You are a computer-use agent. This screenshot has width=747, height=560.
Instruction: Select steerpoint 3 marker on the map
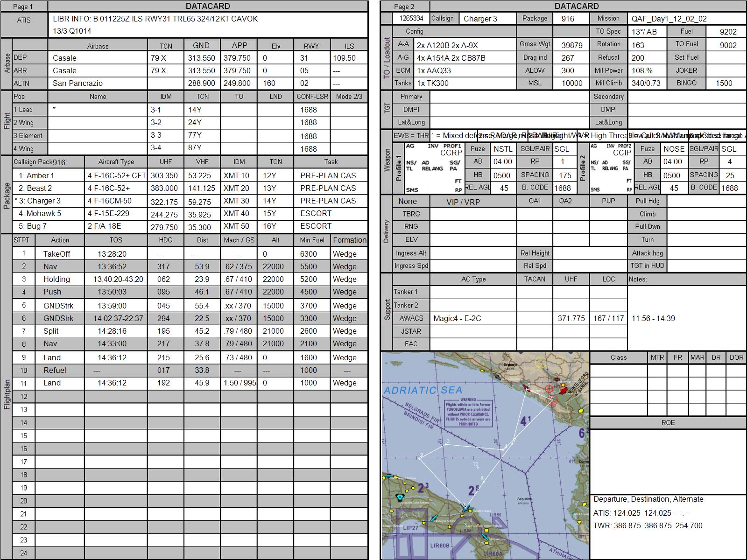click(x=447, y=444)
